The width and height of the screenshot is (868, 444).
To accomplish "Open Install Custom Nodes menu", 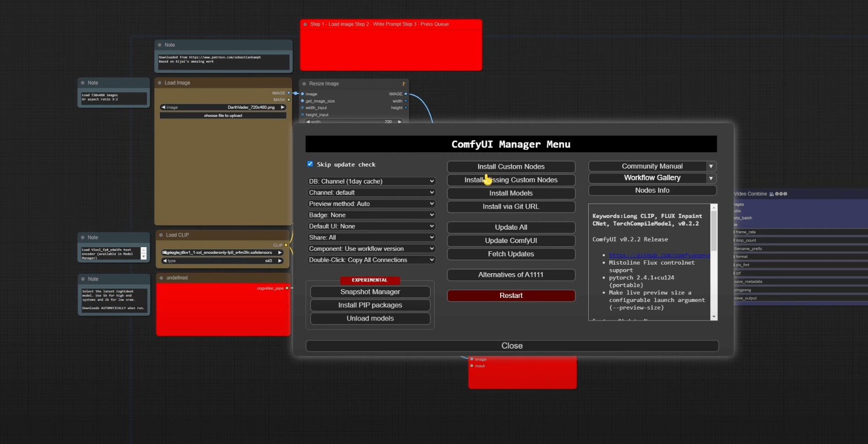I will tap(511, 167).
